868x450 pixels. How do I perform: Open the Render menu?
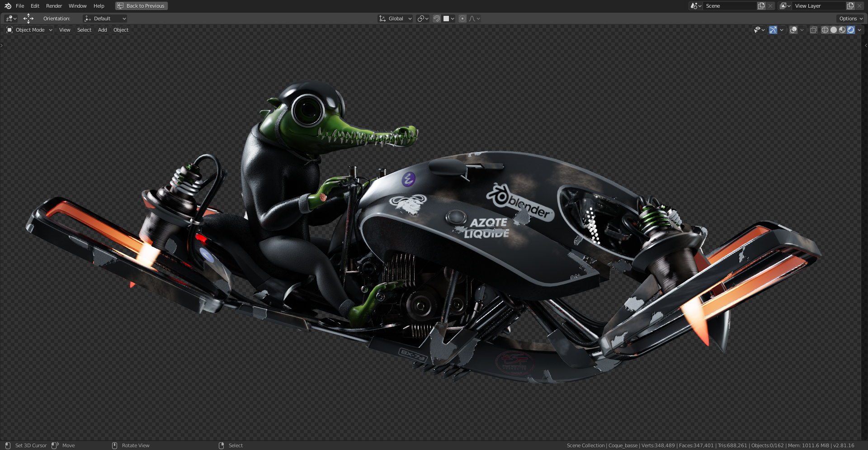coord(54,6)
